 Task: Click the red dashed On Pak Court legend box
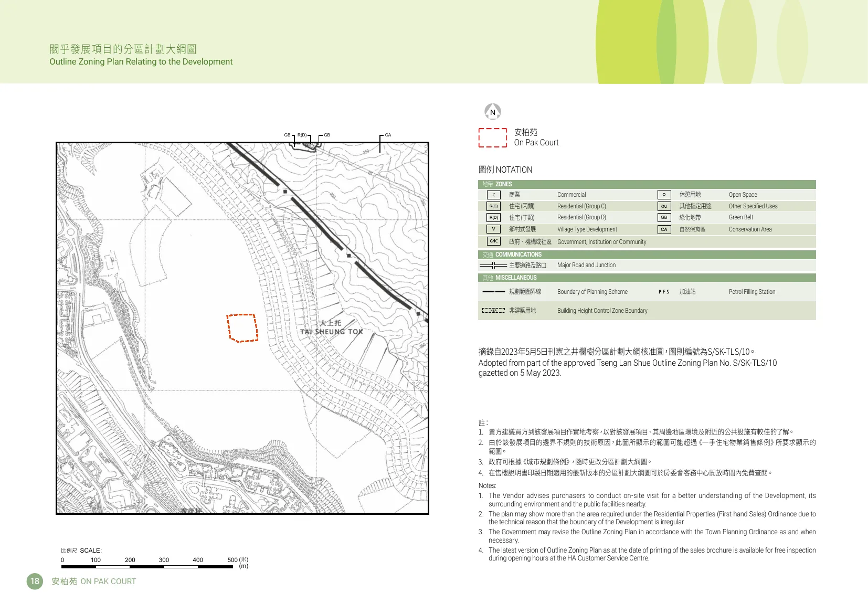coord(492,137)
